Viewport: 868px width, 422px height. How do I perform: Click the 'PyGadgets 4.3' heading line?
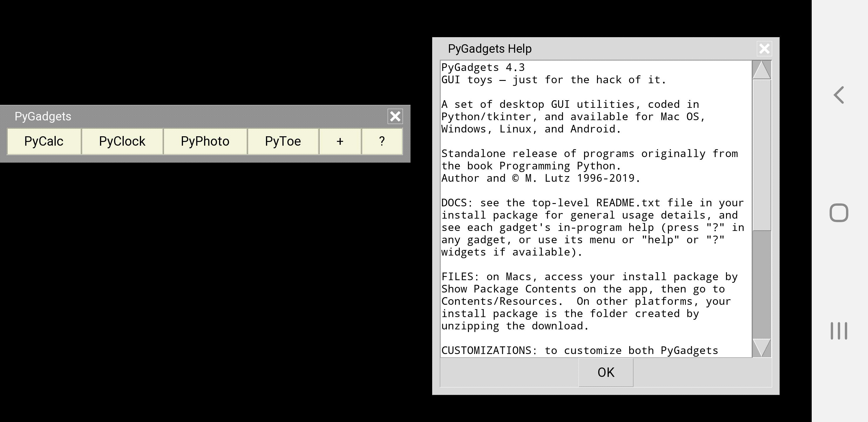click(x=483, y=68)
